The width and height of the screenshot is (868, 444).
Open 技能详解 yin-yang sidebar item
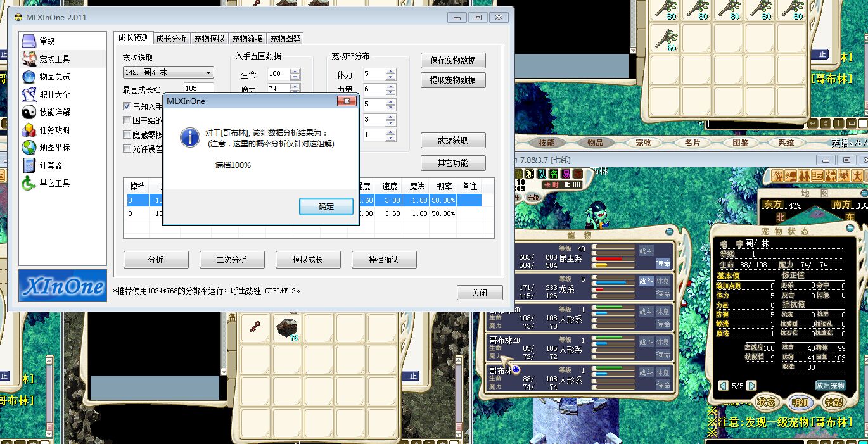[54, 112]
